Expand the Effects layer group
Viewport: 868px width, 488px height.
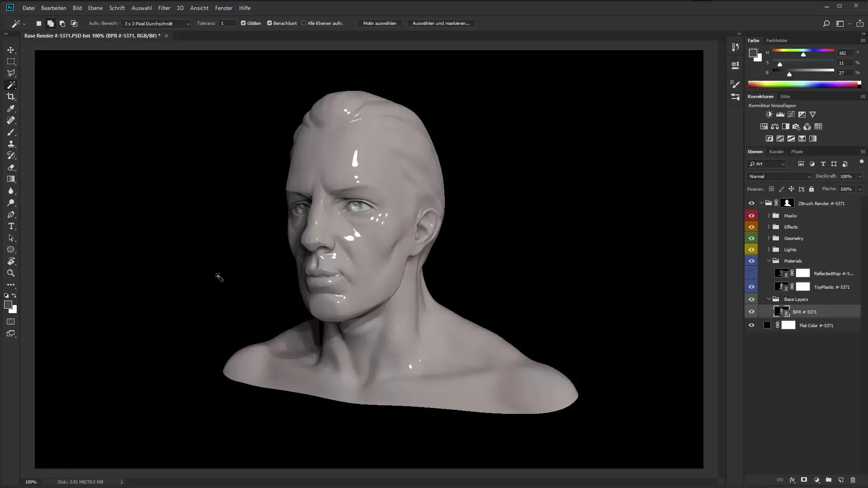[x=769, y=227]
